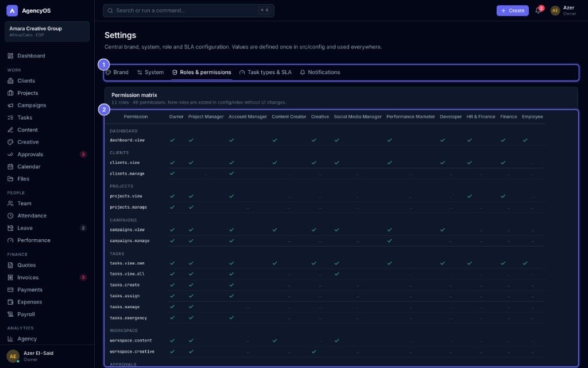Open the Approvals link with badge
Image resolution: width=588 pixels, height=368 pixels.
click(x=47, y=154)
